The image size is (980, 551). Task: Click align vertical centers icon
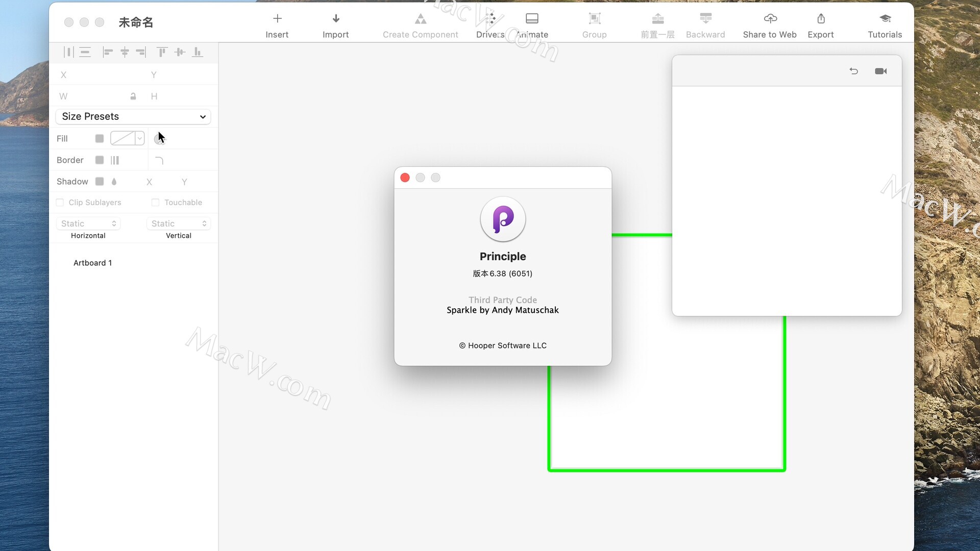tap(180, 52)
